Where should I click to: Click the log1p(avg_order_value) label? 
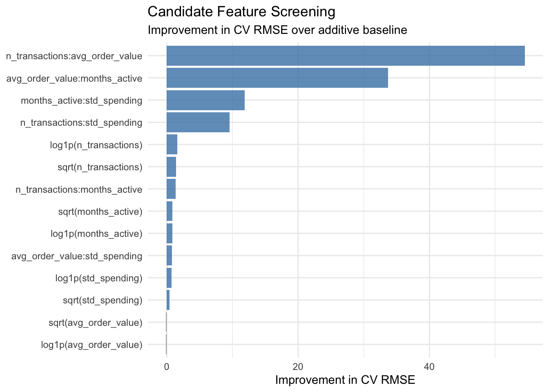coord(92,345)
